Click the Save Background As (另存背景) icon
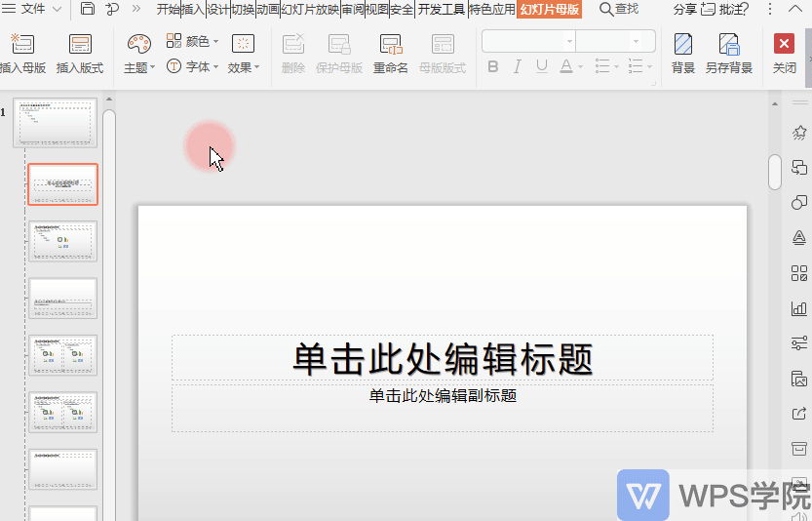 tap(728, 45)
